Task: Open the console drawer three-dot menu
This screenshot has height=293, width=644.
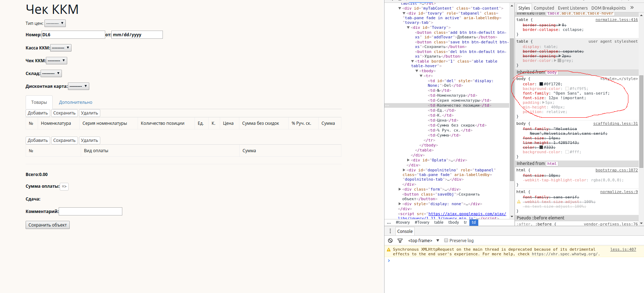Action: [x=390, y=231]
